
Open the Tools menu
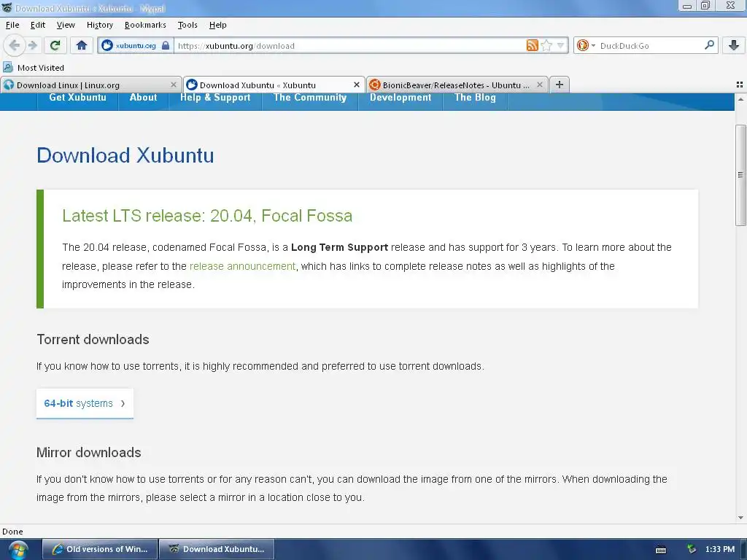187,25
